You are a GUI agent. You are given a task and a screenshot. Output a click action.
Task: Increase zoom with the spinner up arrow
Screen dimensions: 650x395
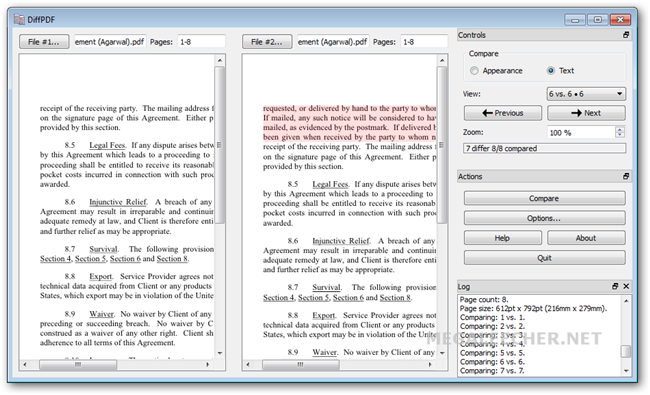coord(620,129)
